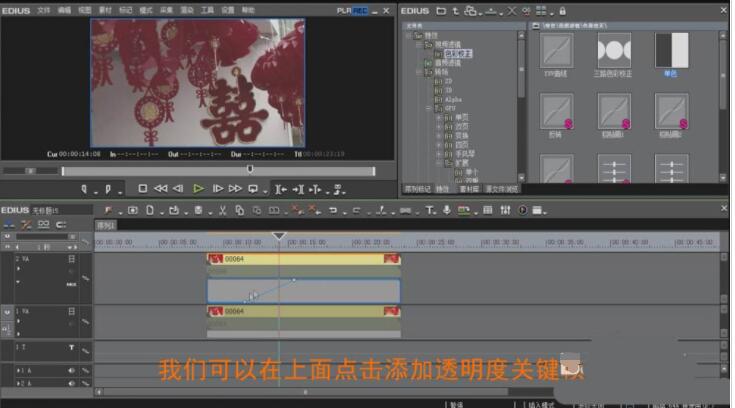Click the New Sequence page icon
Image resolution: width=735 pixels, height=408 pixels.
(x=150, y=210)
